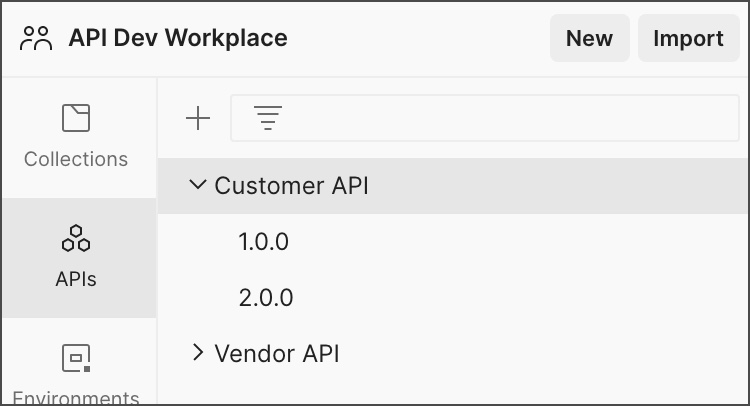Expand the Vendor API chevron

tap(198, 352)
